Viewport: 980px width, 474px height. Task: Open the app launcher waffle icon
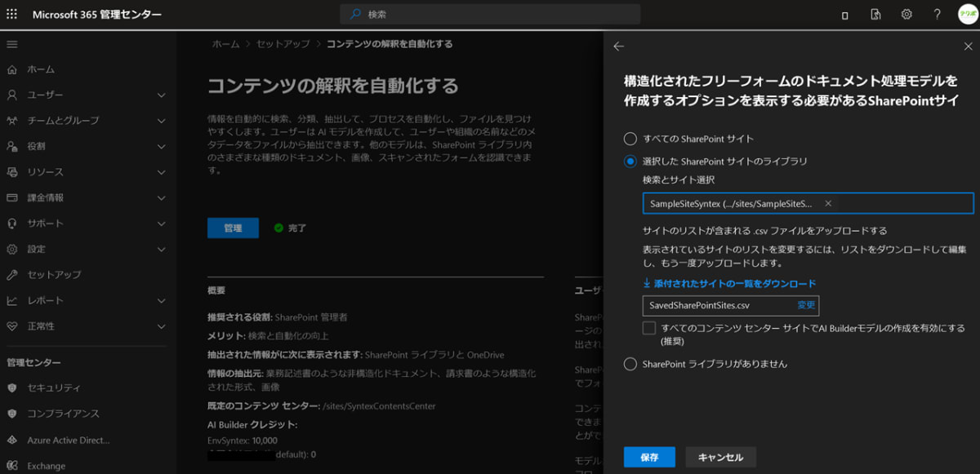click(x=12, y=14)
